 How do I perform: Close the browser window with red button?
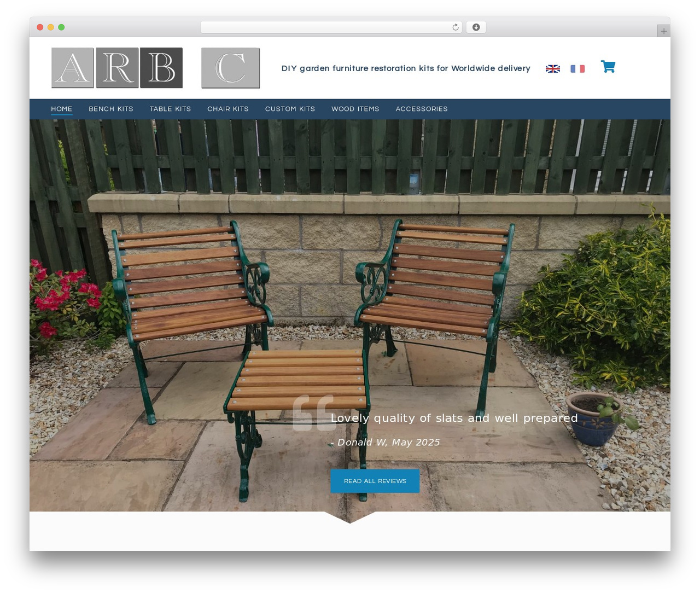pos(40,27)
